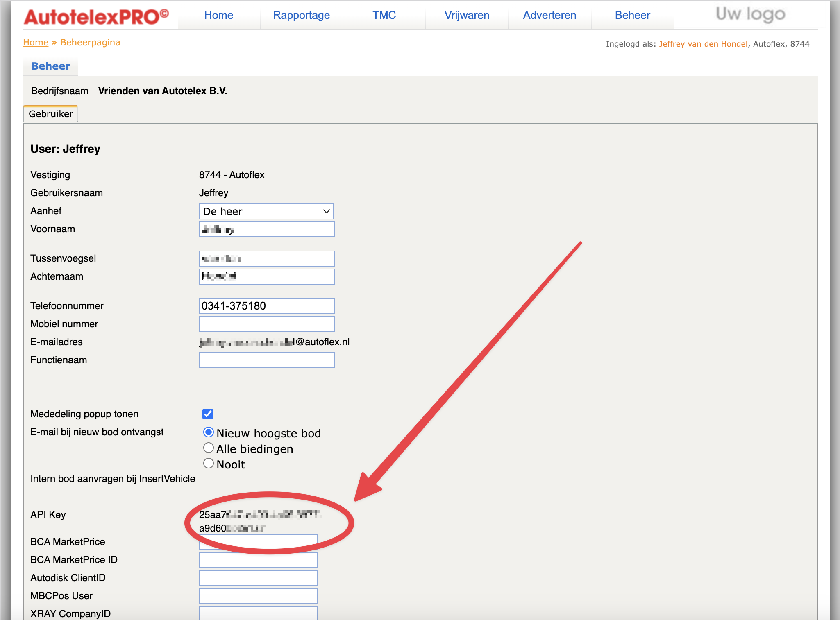Open the Aanhef dropdown
840x620 pixels.
(266, 211)
